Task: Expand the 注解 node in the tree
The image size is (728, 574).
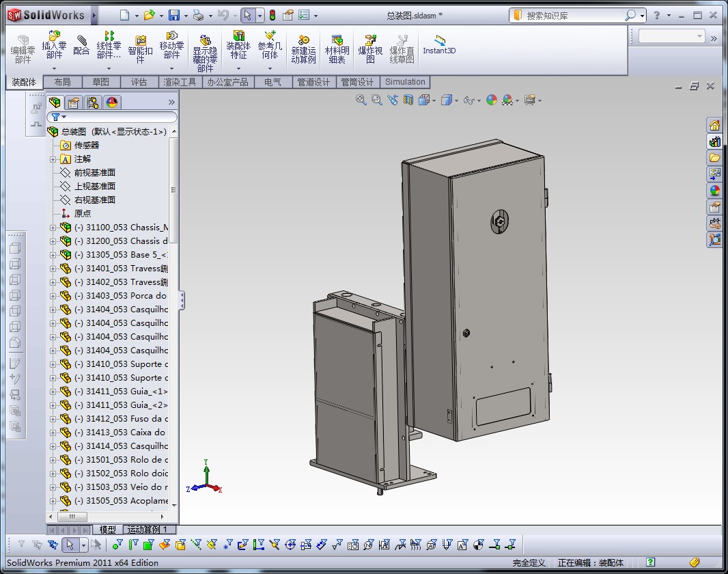Action: pos(53,159)
